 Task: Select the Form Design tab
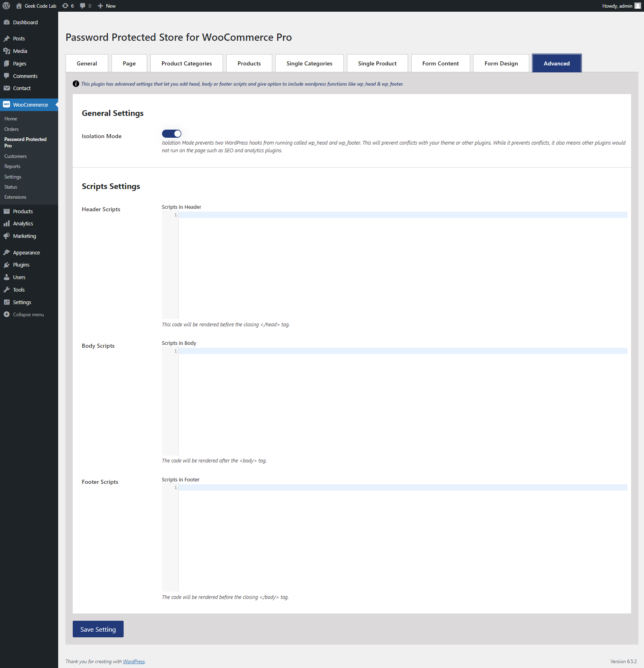click(x=501, y=63)
